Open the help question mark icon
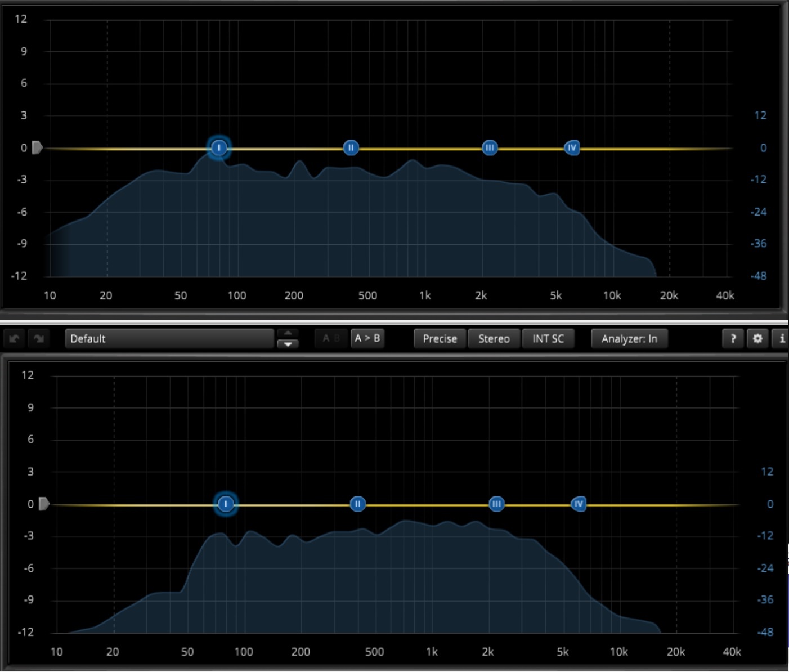Image resolution: width=789 pixels, height=672 pixels. coord(733,338)
